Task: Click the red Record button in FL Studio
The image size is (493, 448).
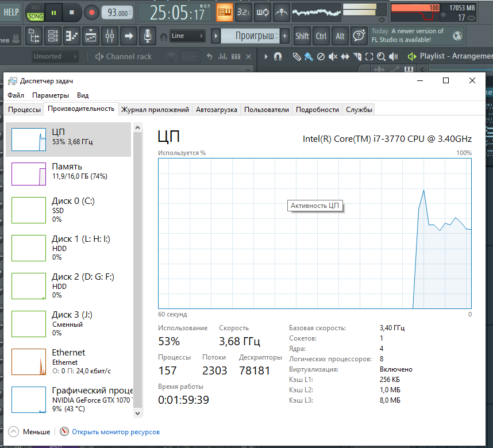Action: 91,13
